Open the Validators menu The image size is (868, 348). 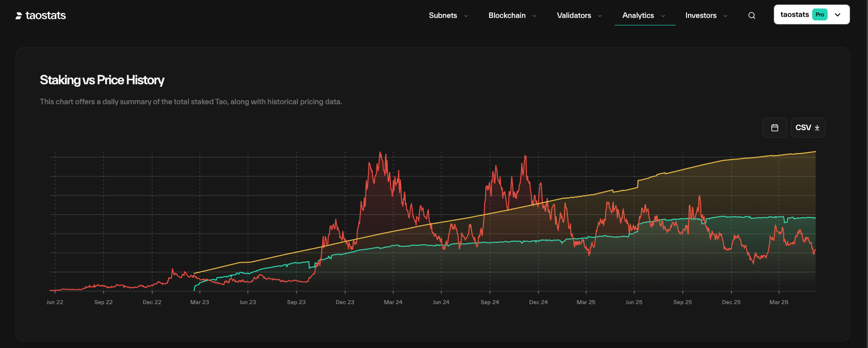point(574,15)
